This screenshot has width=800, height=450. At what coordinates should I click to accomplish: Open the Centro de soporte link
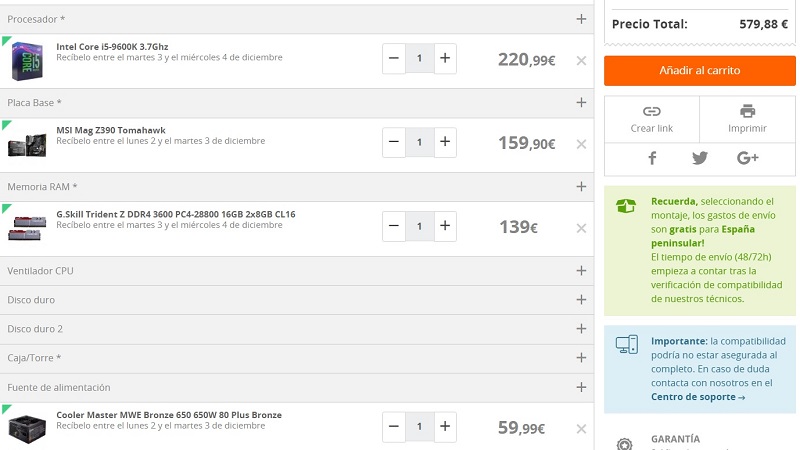[698, 397]
